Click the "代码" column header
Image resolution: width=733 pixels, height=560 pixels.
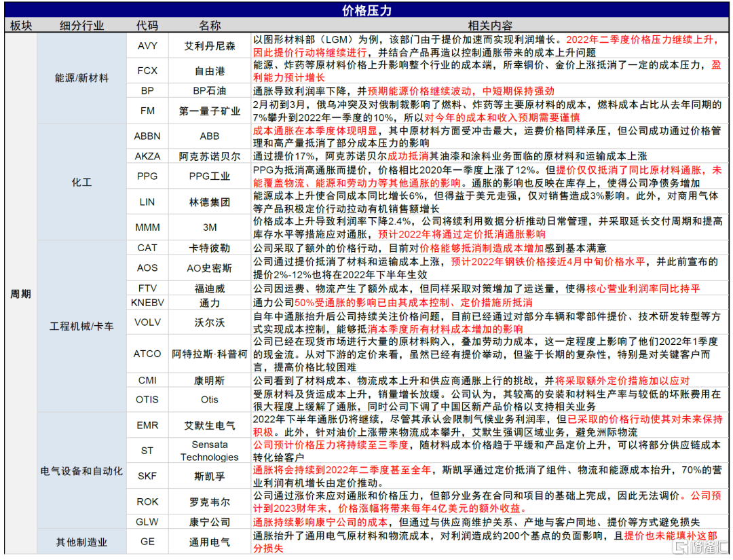click(x=147, y=26)
